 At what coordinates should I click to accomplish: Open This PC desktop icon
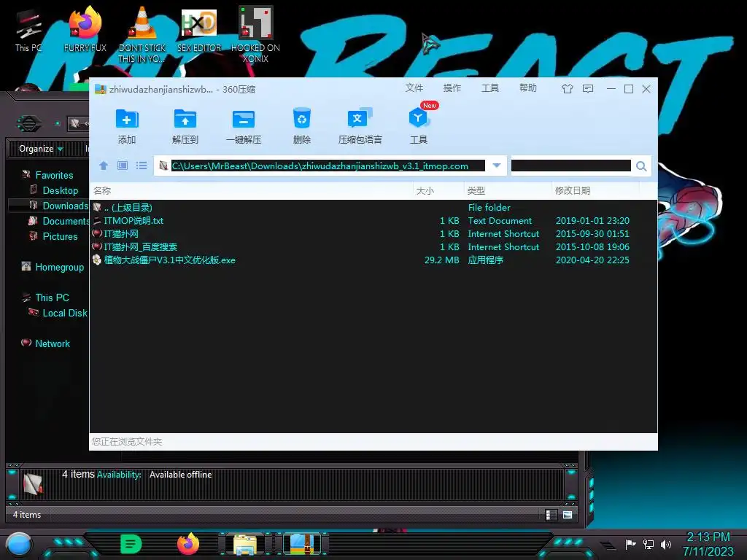(x=28, y=31)
